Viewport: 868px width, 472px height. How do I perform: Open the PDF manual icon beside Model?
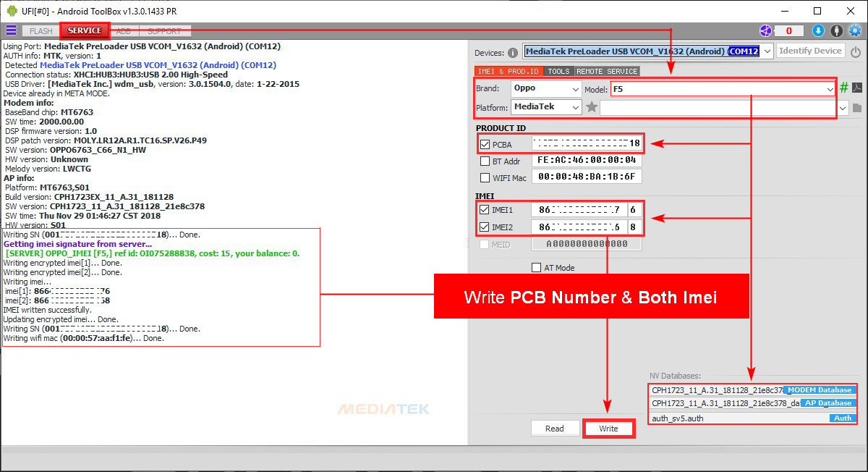pos(856,88)
